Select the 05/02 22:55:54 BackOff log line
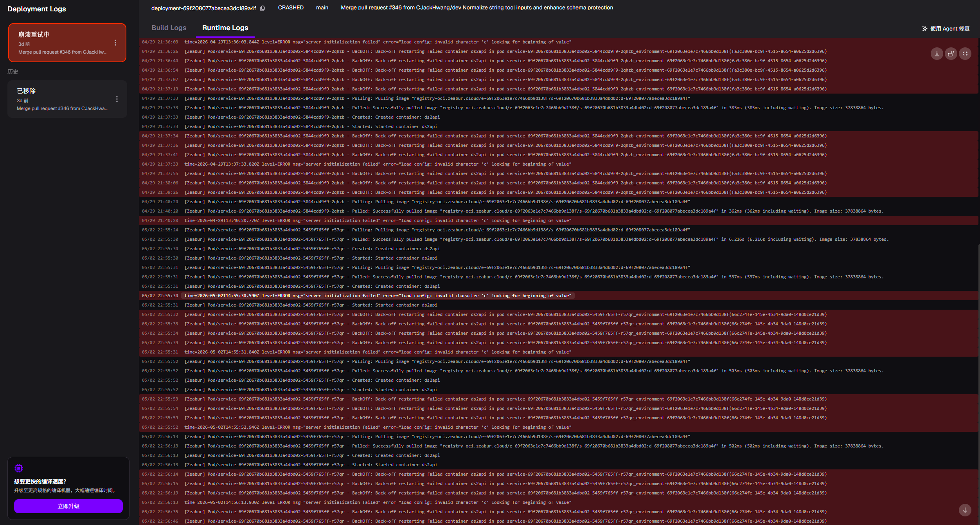 559,408
